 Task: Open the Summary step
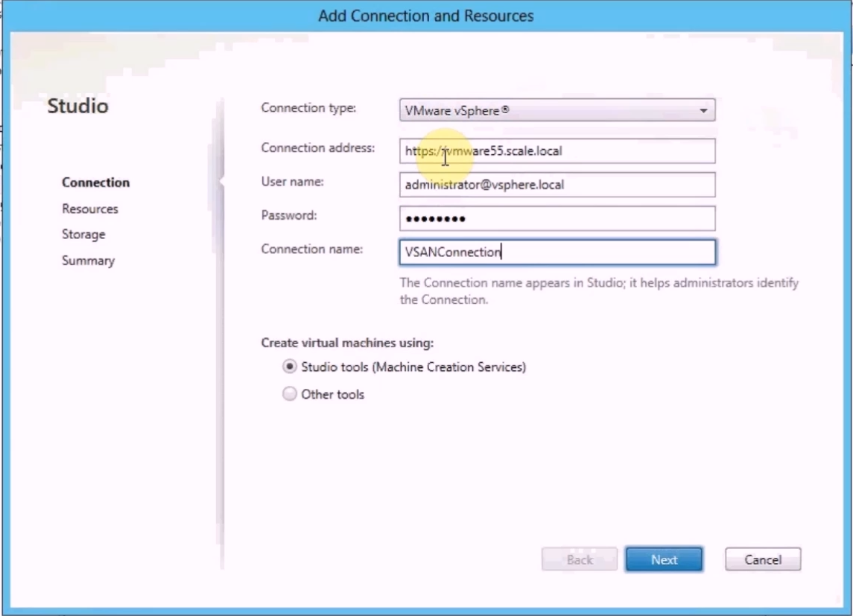[88, 261]
